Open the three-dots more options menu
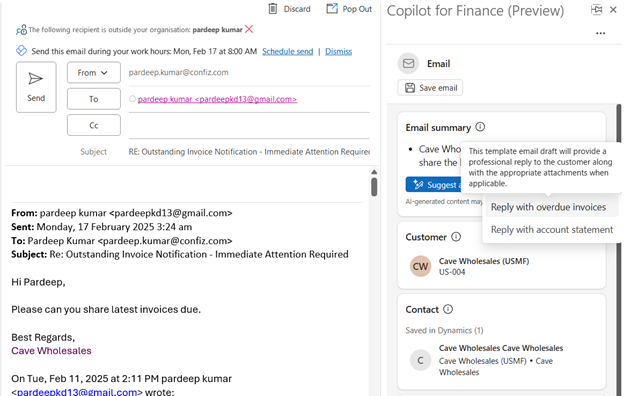Viewport: 624px width, 396px height. 601,33
